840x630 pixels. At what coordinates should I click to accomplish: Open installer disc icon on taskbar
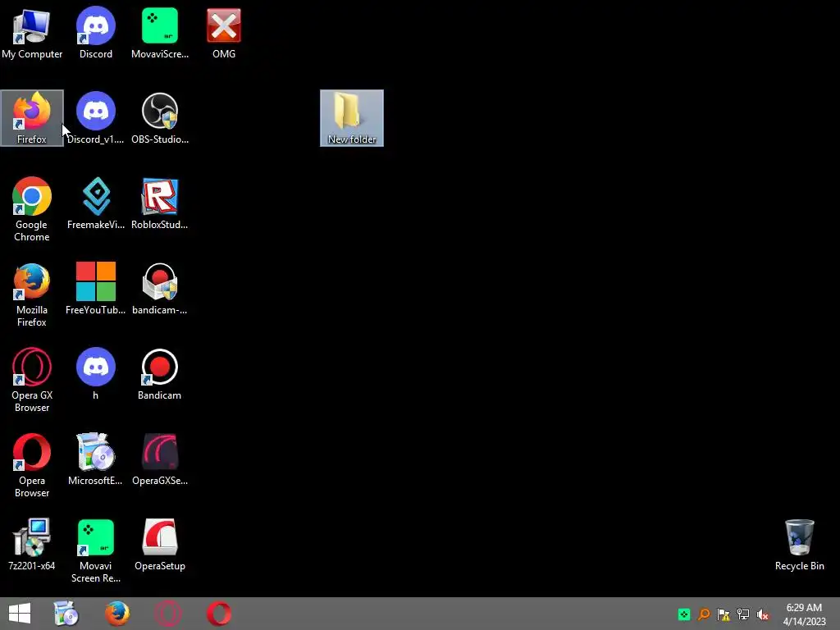tap(66, 614)
